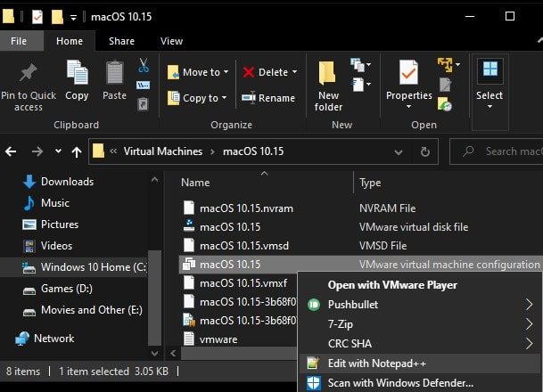Open the recent locations dropdown
This screenshot has width=543, height=392.
coord(58,151)
